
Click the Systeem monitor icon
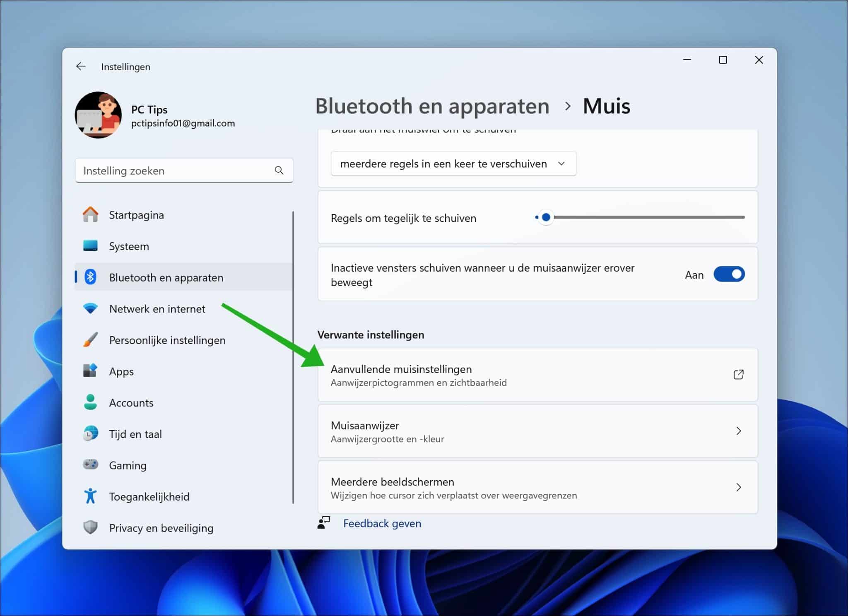[90, 245]
